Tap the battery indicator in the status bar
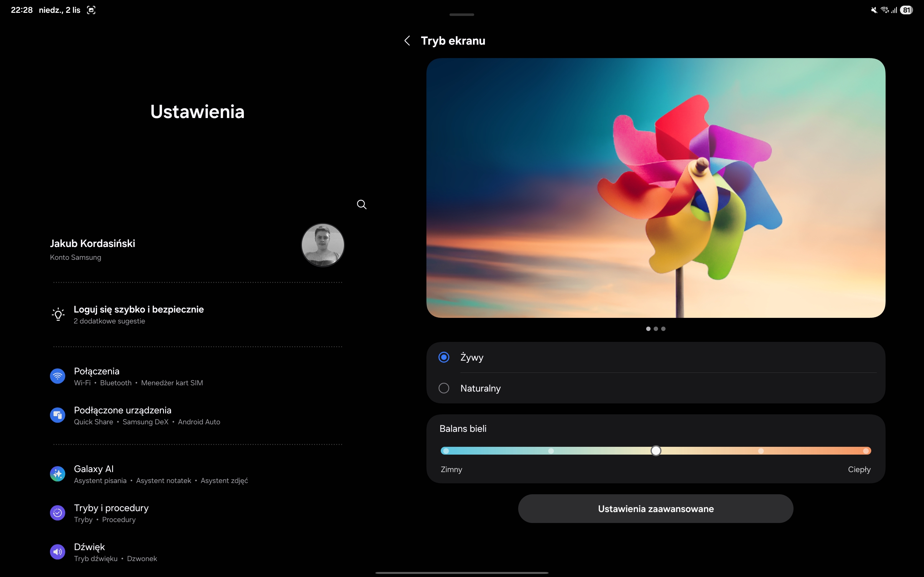Image resolution: width=924 pixels, height=577 pixels. click(x=907, y=10)
